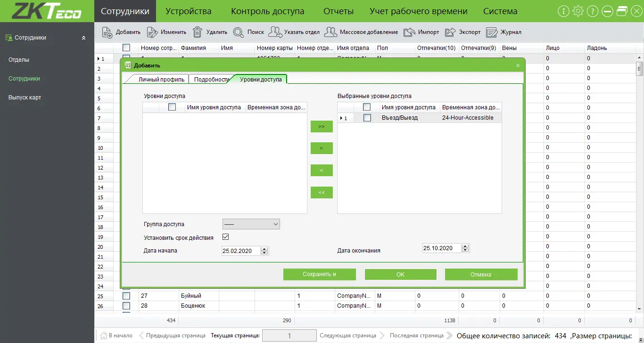Viewport: 644px width, 343px height.
Task: Click the Импорт toolbar icon
Action: click(x=410, y=32)
